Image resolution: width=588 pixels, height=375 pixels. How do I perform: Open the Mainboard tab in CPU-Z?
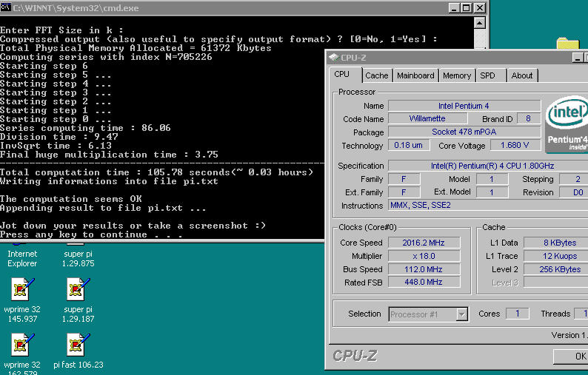pyautogui.click(x=415, y=75)
